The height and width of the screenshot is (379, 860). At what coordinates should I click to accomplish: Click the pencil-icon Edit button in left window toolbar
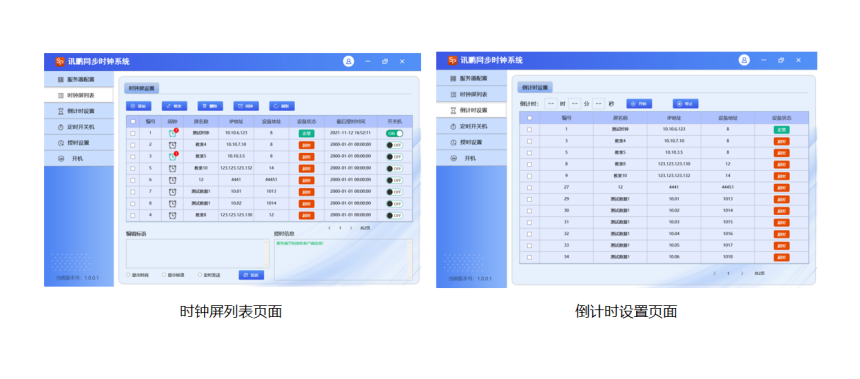click(x=174, y=106)
